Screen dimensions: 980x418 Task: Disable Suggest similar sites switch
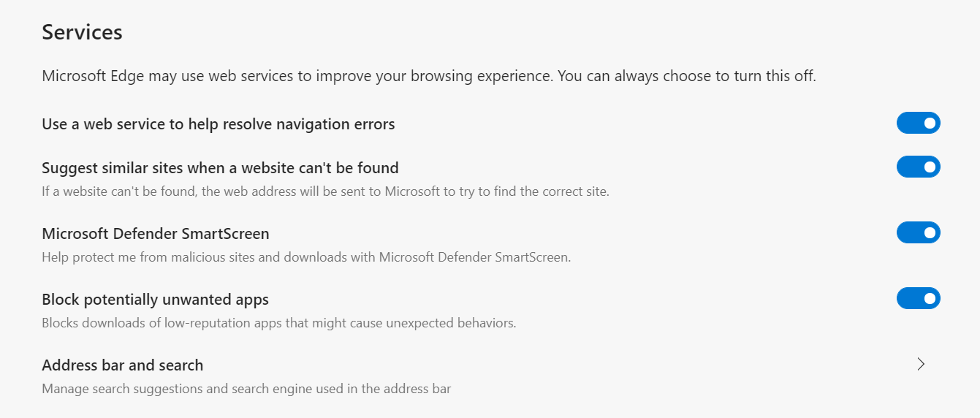pyautogui.click(x=918, y=167)
